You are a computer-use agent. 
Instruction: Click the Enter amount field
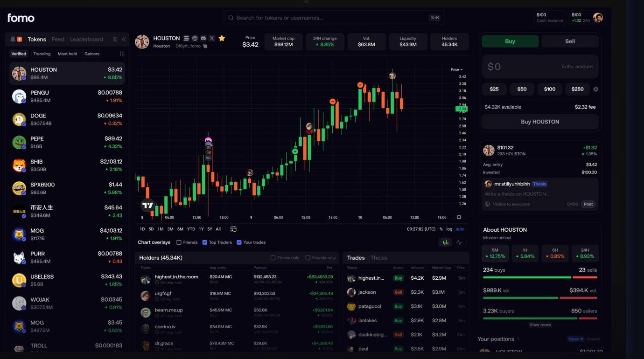coord(540,67)
